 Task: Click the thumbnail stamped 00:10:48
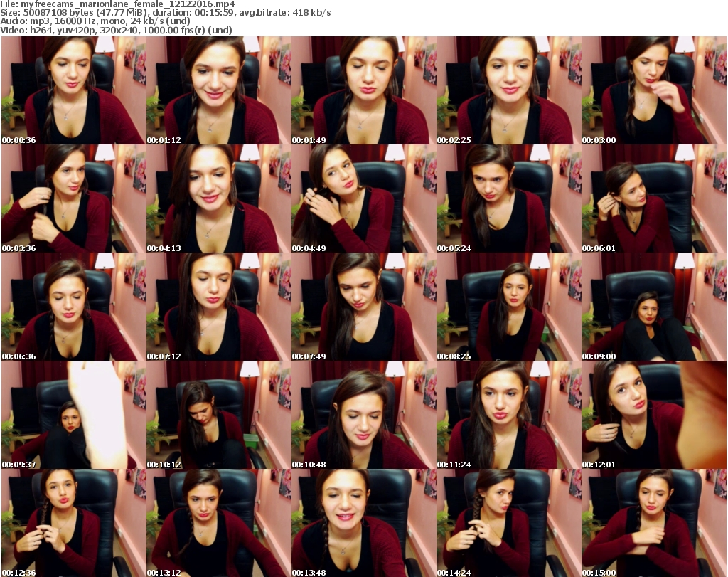(363, 415)
